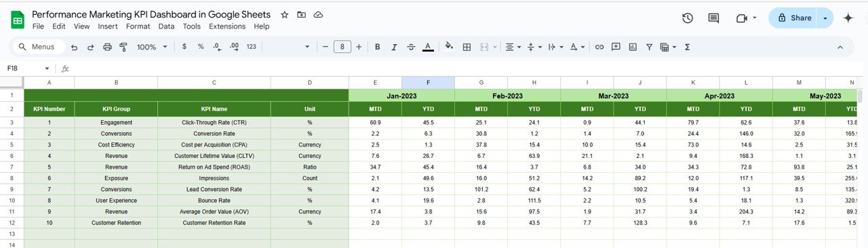
Task: Open the Extensions menu
Action: click(x=227, y=26)
